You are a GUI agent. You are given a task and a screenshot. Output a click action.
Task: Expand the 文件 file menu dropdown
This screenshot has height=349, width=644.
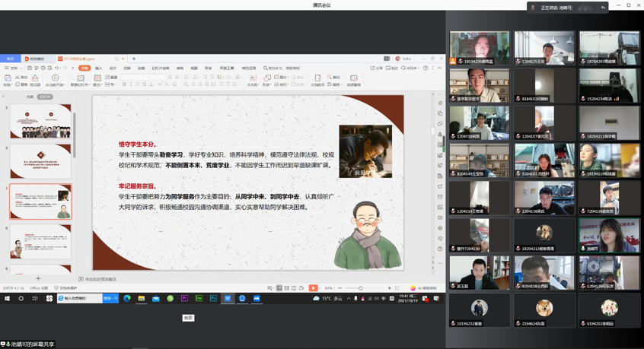tap(13, 68)
